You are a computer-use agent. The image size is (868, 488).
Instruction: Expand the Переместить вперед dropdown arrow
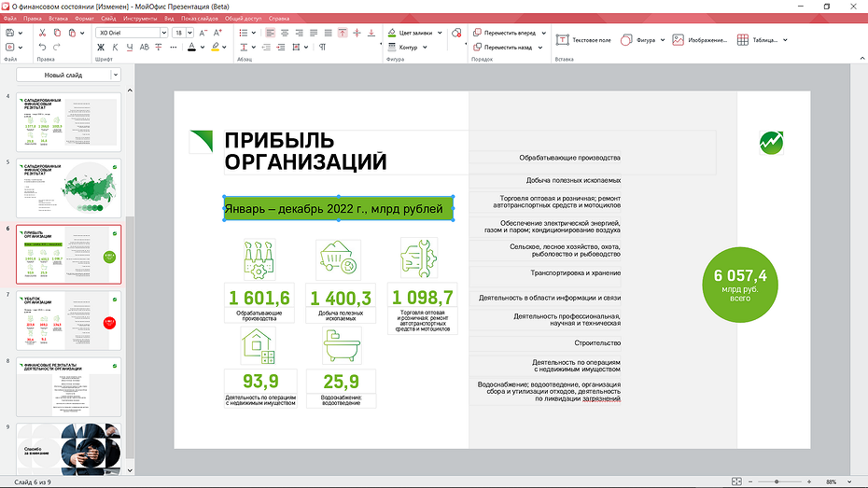pyautogui.click(x=544, y=34)
